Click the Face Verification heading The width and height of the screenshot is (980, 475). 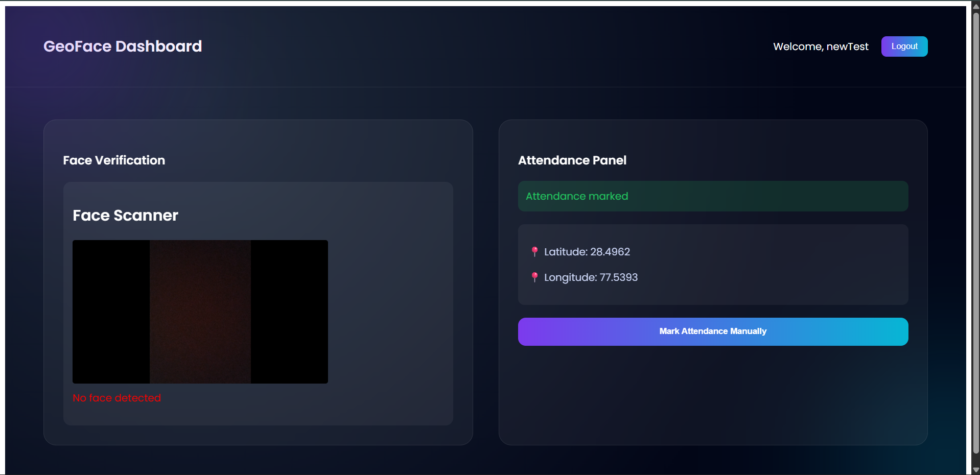(x=114, y=160)
